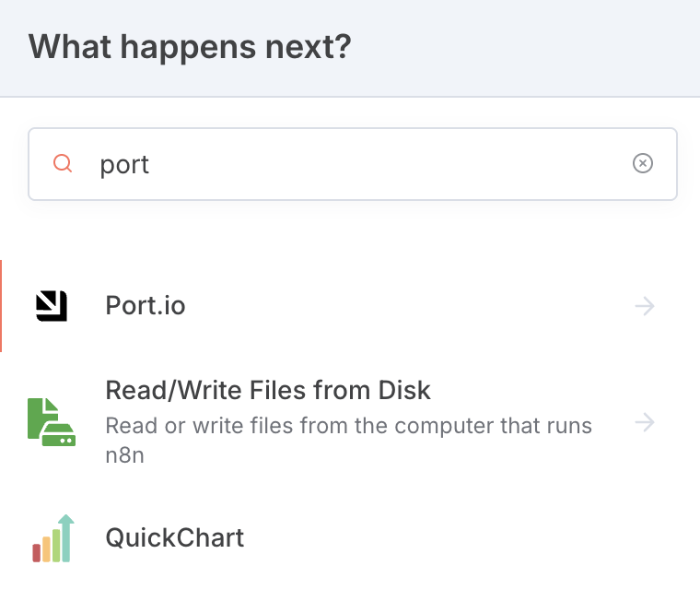The image size is (700, 601).
Task: Click blank space in the Port.io row
Action: pyautogui.click(x=405, y=306)
